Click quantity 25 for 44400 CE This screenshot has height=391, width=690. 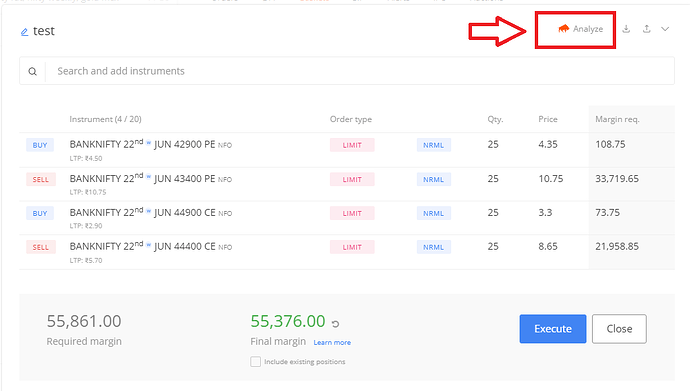coord(493,246)
